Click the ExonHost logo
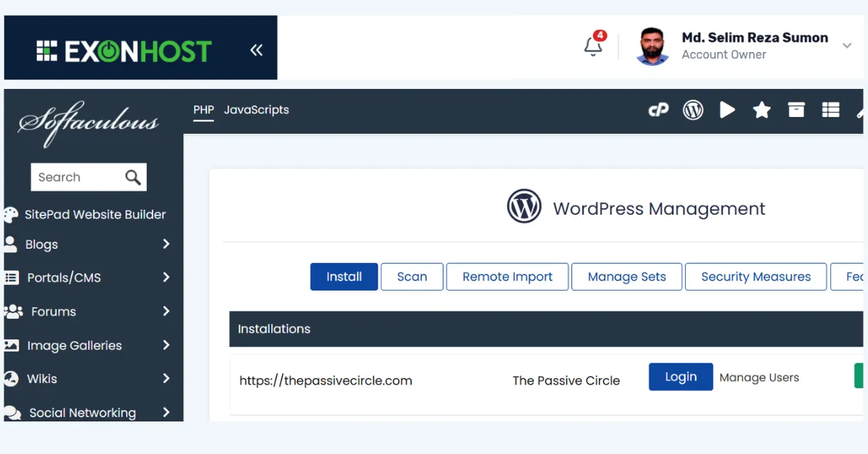This screenshot has width=868, height=454. 124,51
